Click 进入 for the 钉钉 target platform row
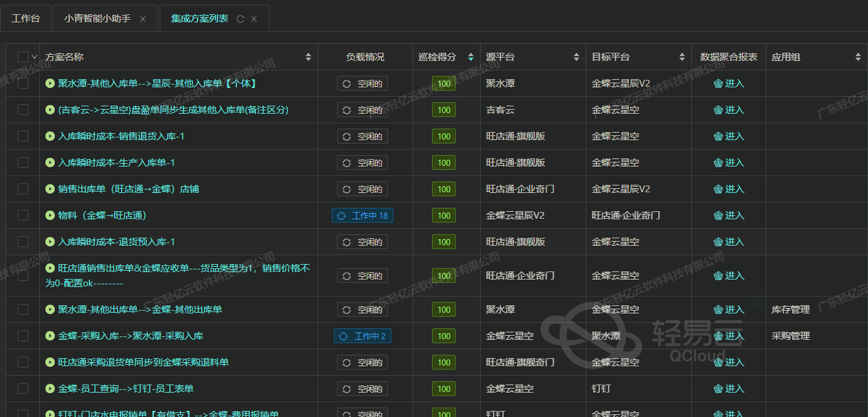The height and width of the screenshot is (417, 868). click(x=729, y=389)
